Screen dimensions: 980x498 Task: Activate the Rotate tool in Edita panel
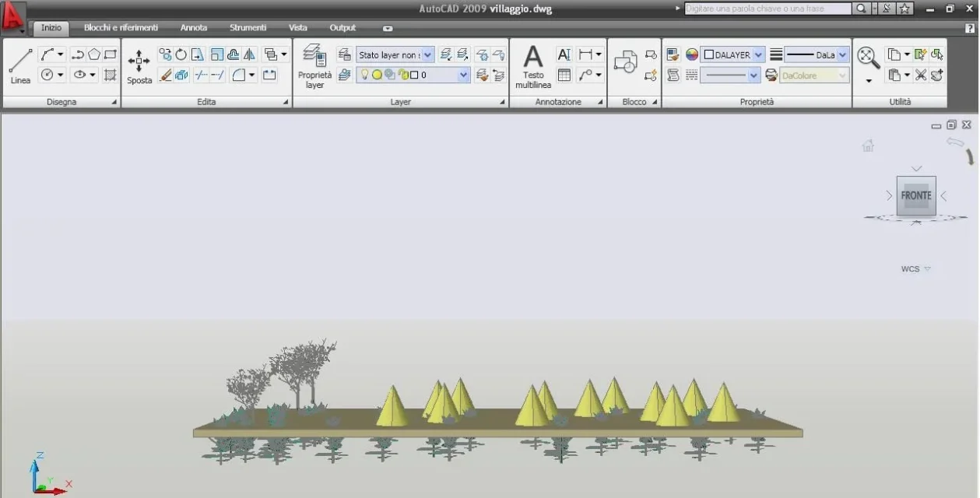click(181, 54)
